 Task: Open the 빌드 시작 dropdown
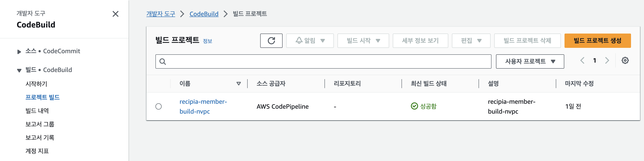click(363, 40)
